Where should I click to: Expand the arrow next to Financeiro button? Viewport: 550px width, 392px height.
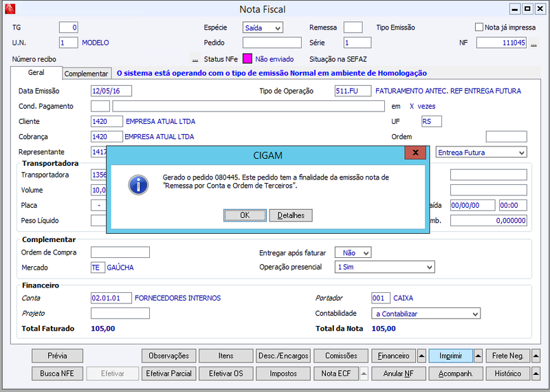(x=421, y=356)
